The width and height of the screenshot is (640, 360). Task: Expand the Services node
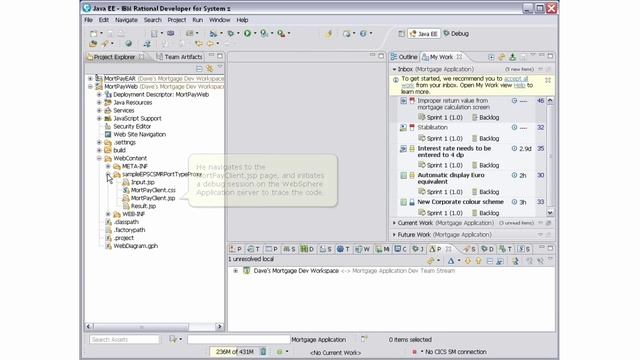click(x=99, y=110)
